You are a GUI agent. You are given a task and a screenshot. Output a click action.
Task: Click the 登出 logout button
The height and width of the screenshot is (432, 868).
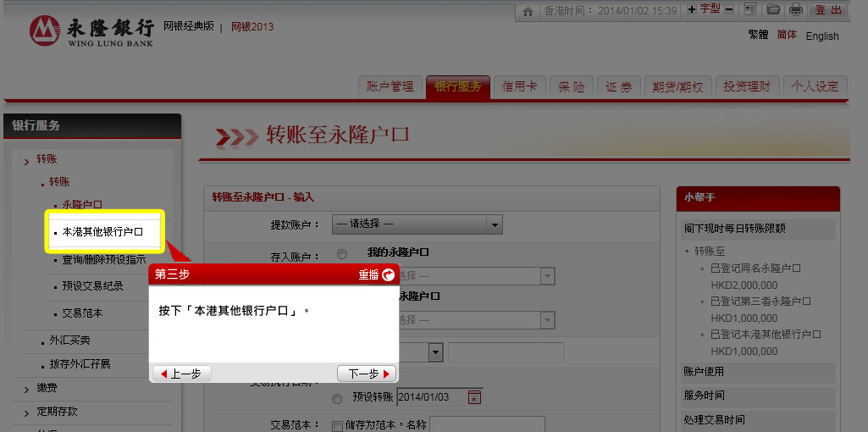point(829,10)
